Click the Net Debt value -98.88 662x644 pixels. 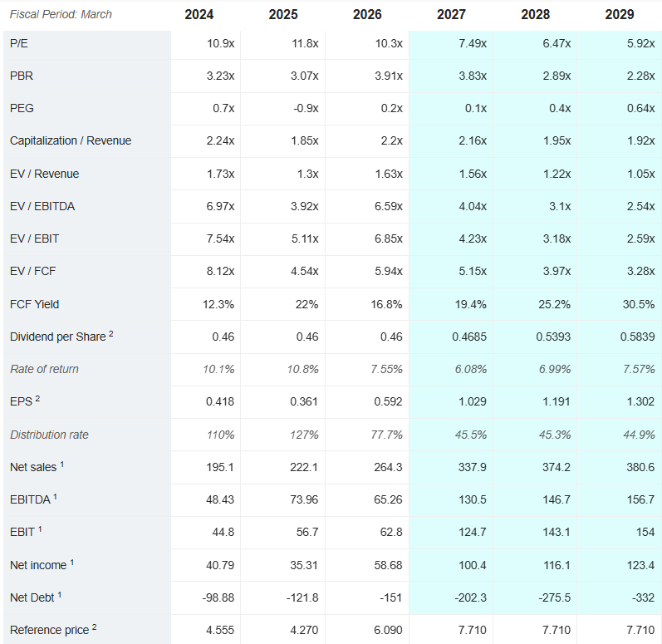(218, 598)
